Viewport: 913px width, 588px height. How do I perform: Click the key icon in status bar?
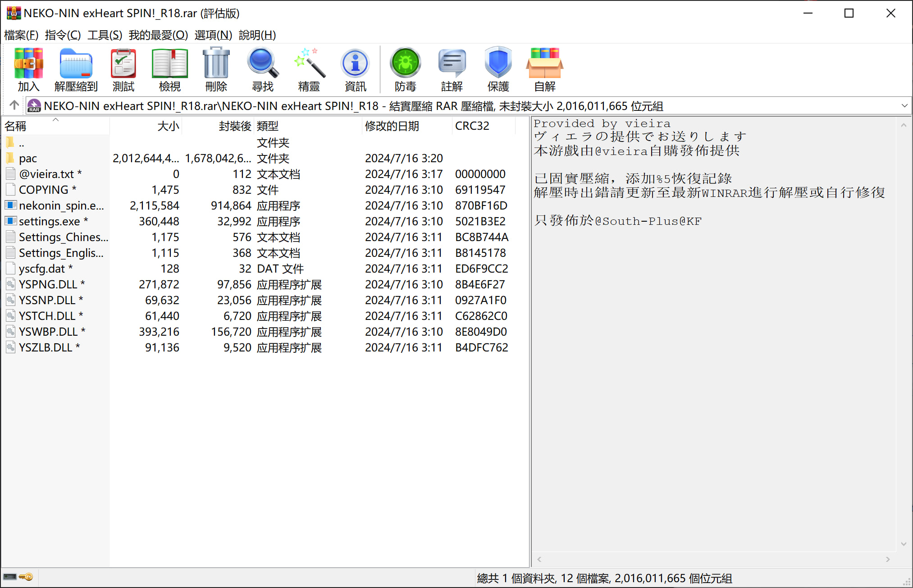pyautogui.click(x=27, y=577)
